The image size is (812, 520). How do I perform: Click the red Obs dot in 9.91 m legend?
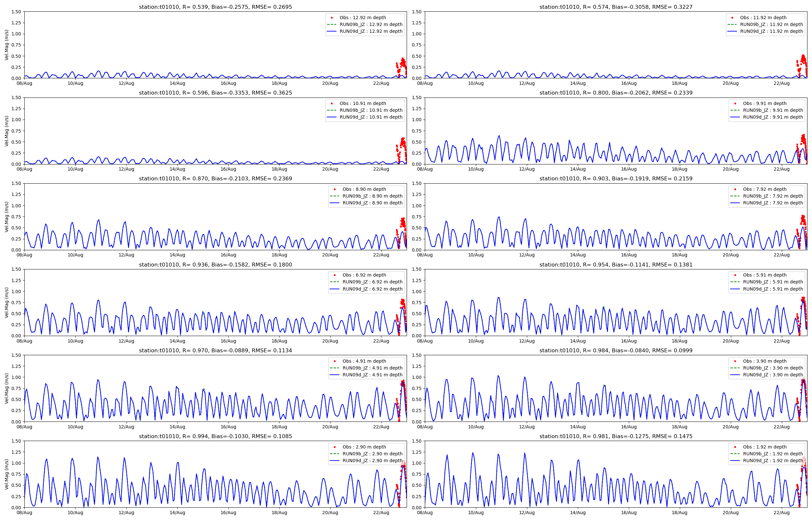735,103
